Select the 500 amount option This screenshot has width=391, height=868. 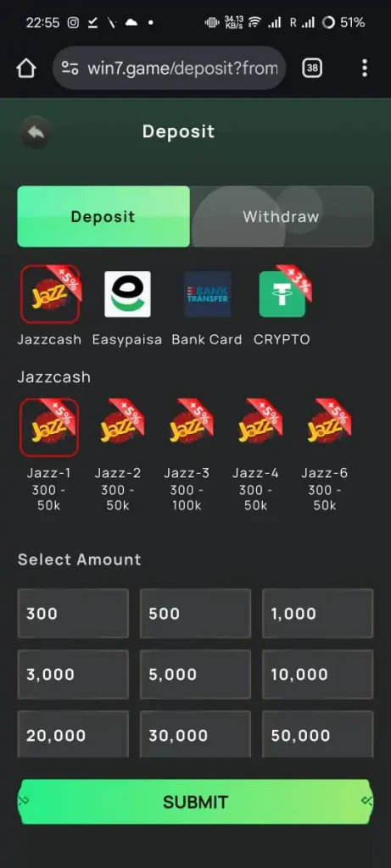pyautogui.click(x=195, y=614)
